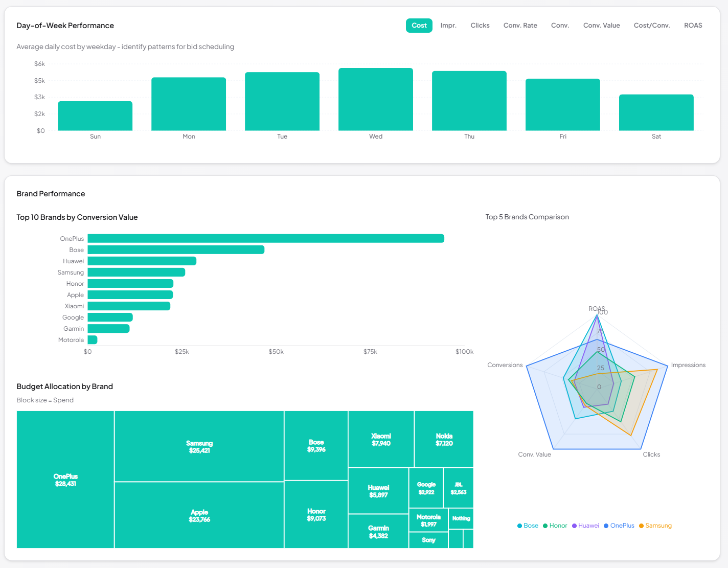Click the Wednesday cost bar

[375, 100]
